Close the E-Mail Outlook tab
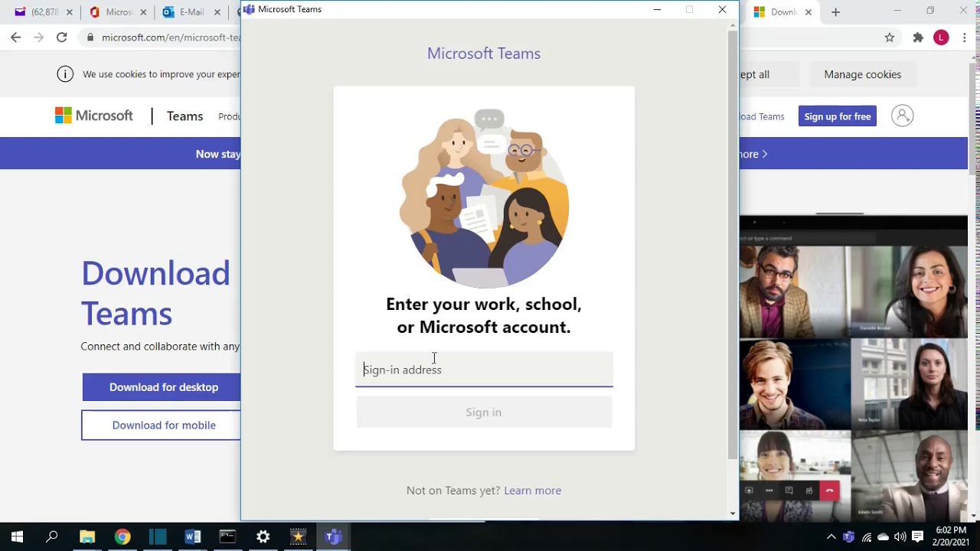Viewport: 980px width, 551px height. coord(217,12)
